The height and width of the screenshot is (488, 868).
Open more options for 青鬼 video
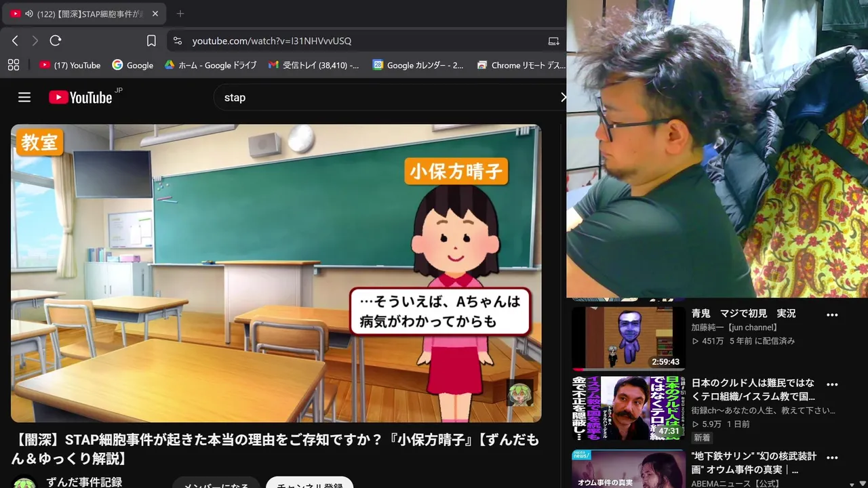tap(832, 315)
